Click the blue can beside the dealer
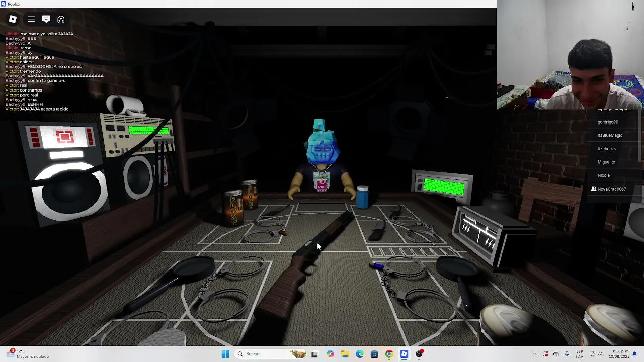 coord(362,196)
